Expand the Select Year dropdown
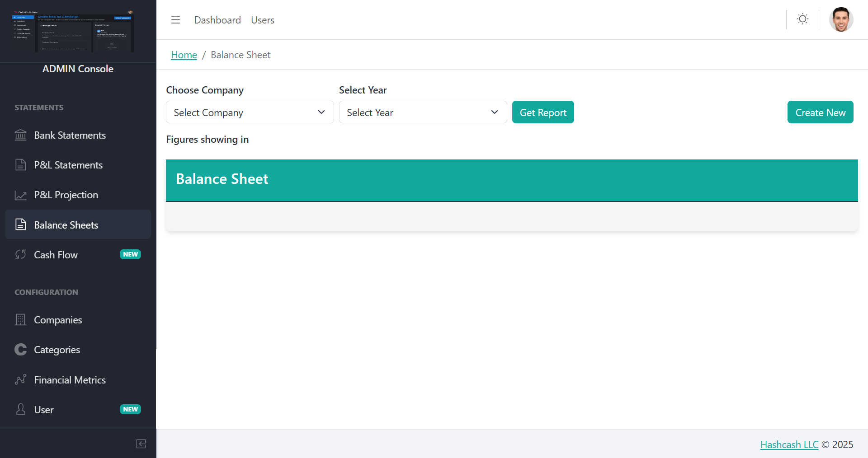The height and width of the screenshot is (458, 868). [x=423, y=112]
